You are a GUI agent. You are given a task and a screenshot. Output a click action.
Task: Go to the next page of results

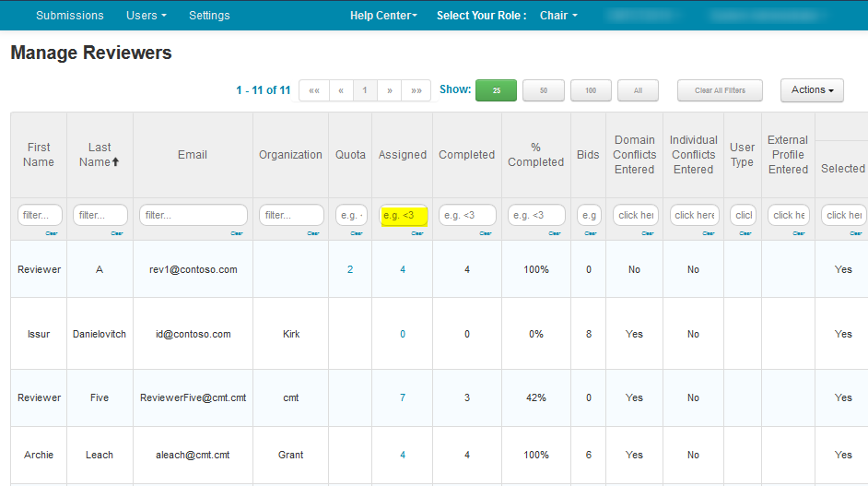(390, 90)
